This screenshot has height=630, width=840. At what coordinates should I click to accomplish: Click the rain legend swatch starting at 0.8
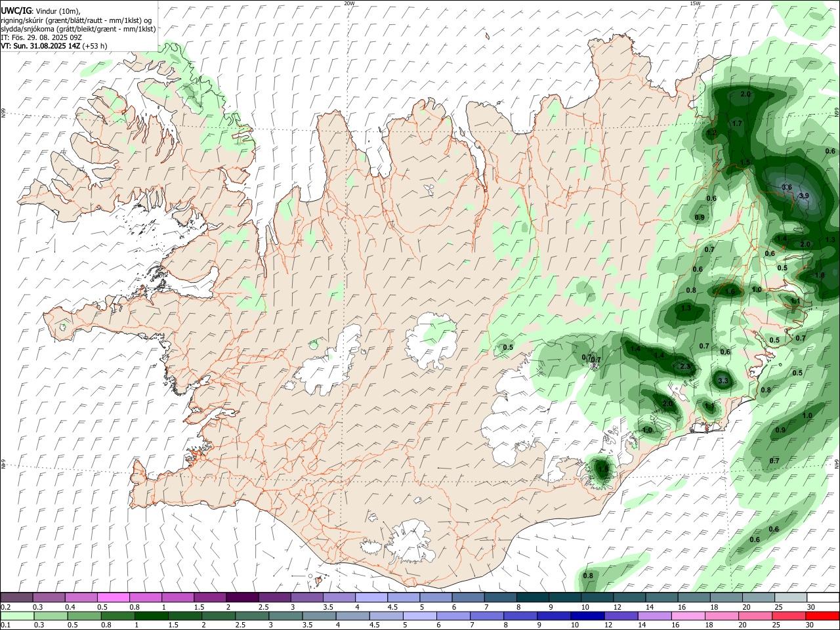118,616
